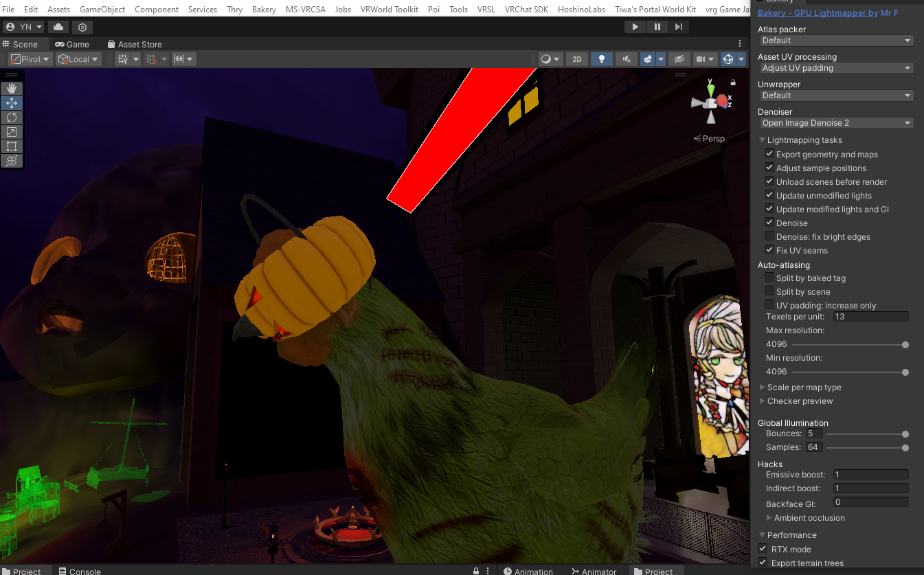Select the Rotate tool

[x=12, y=117]
